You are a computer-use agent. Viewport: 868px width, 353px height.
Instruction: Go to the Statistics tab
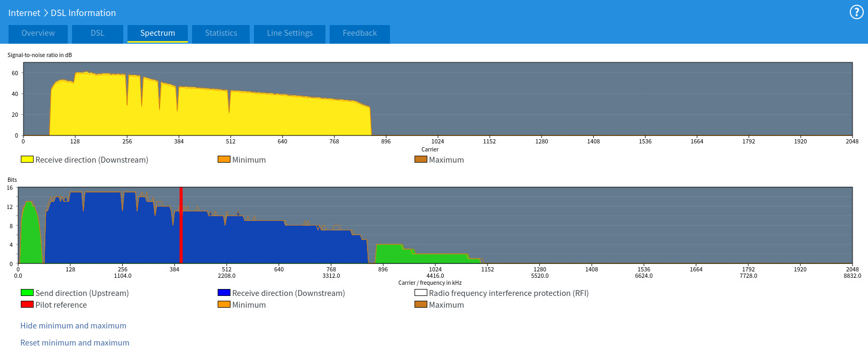tap(221, 34)
